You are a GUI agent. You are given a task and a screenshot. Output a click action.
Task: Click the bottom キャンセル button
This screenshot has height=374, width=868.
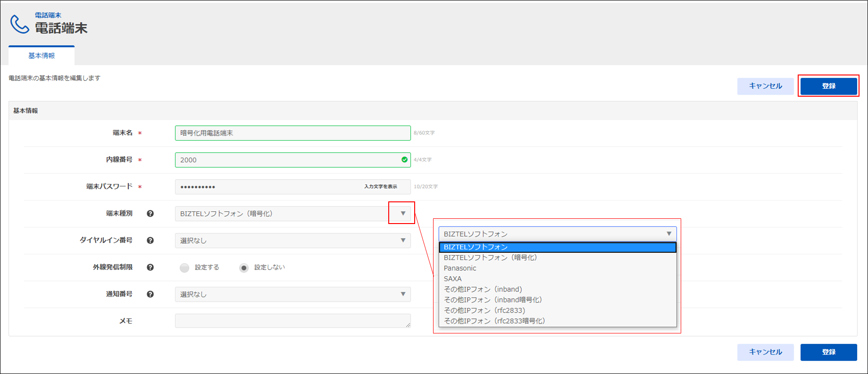click(765, 352)
